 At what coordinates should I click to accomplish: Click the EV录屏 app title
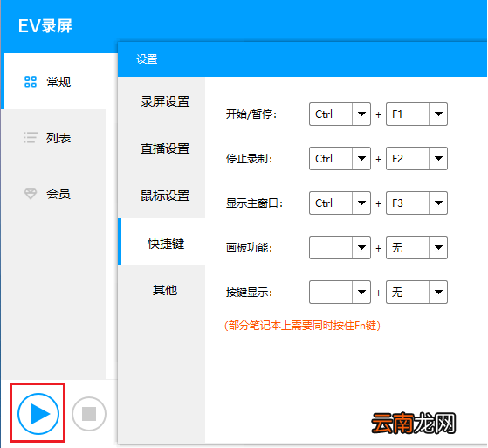(45, 26)
